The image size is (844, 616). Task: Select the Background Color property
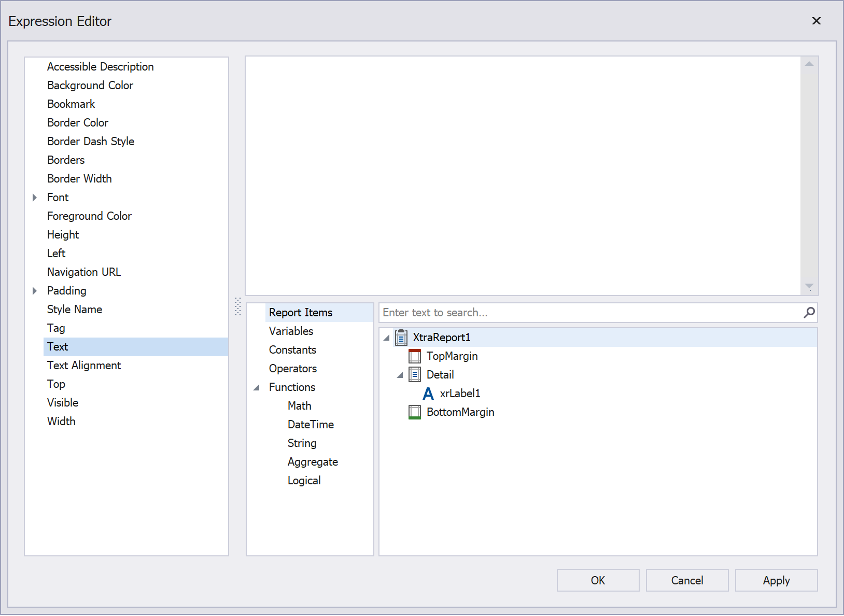(90, 85)
